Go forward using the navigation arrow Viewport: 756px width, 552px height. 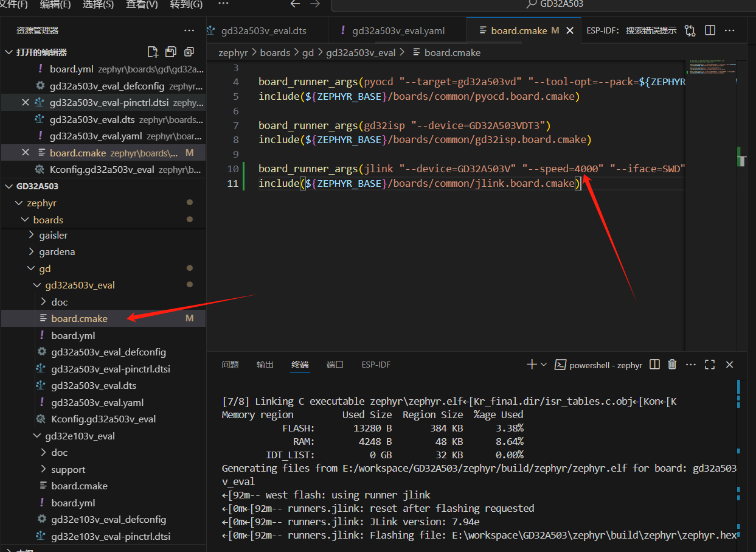[315, 4]
